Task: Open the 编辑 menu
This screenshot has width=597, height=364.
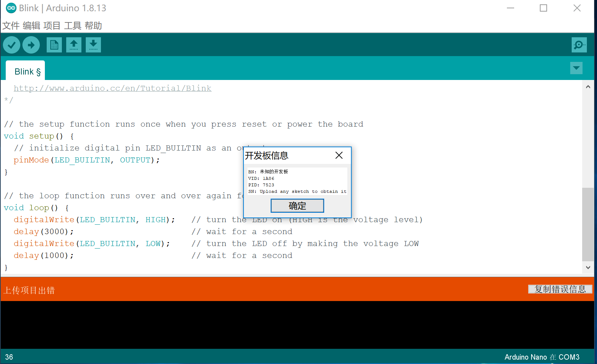Action: click(31, 26)
